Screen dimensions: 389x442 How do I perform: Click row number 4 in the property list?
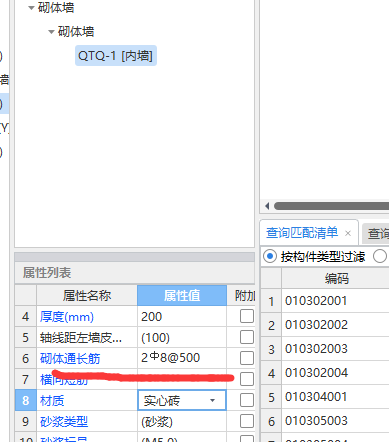coord(26,316)
